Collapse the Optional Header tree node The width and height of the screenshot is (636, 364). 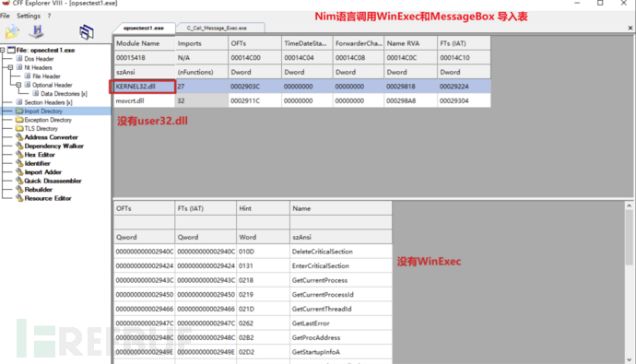[x=18, y=85]
